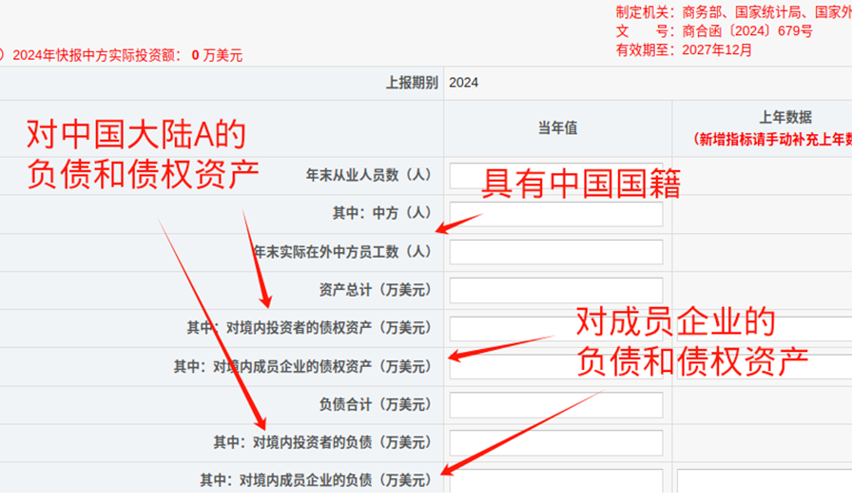Select the 上报期别 value 2024
The image size is (852, 504).
[464, 83]
